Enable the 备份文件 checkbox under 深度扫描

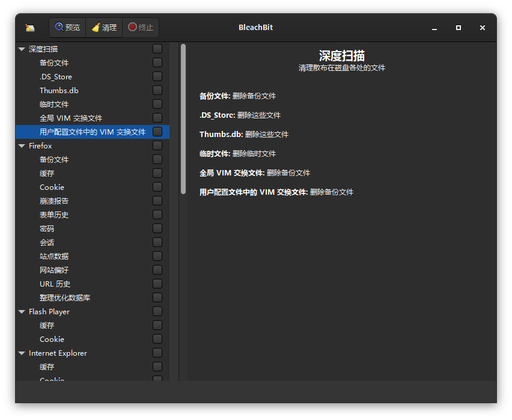pos(157,62)
